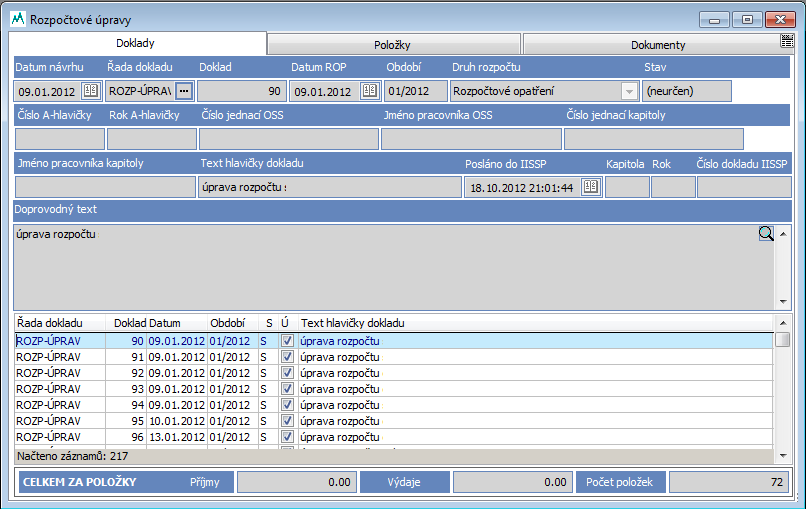806x509 pixels.
Task: Click ellipsis button next to Řada dokladu
Action: pyautogui.click(x=183, y=91)
